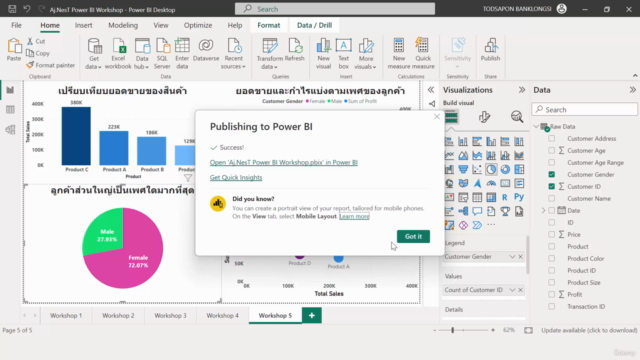Viewport: 640px width, 360px height.
Task: Open the Data / Drill tab
Action: coord(314,25)
